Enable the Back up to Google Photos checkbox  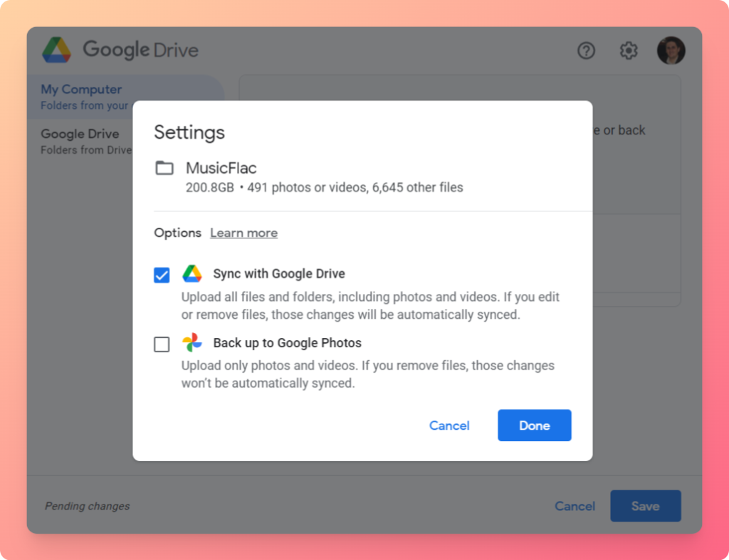(162, 344)
